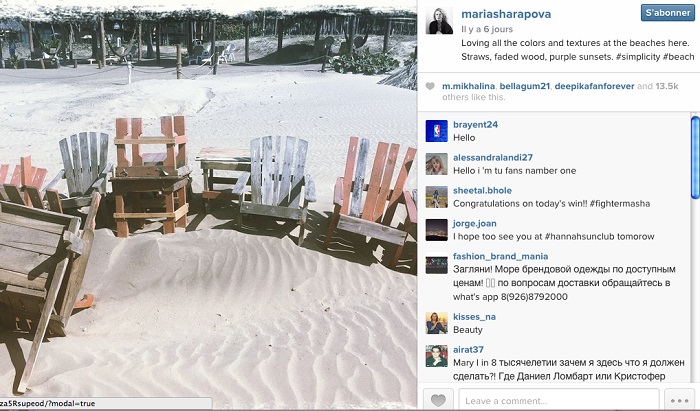Click brayent24's NBA logo avatar
The image size is (700, 411).
(x=436, y=131)
